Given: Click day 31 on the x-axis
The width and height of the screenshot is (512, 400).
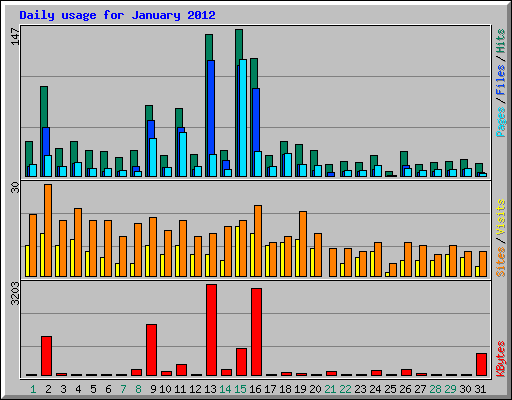Looking at the screenshot, I should (x=480, y=389).
